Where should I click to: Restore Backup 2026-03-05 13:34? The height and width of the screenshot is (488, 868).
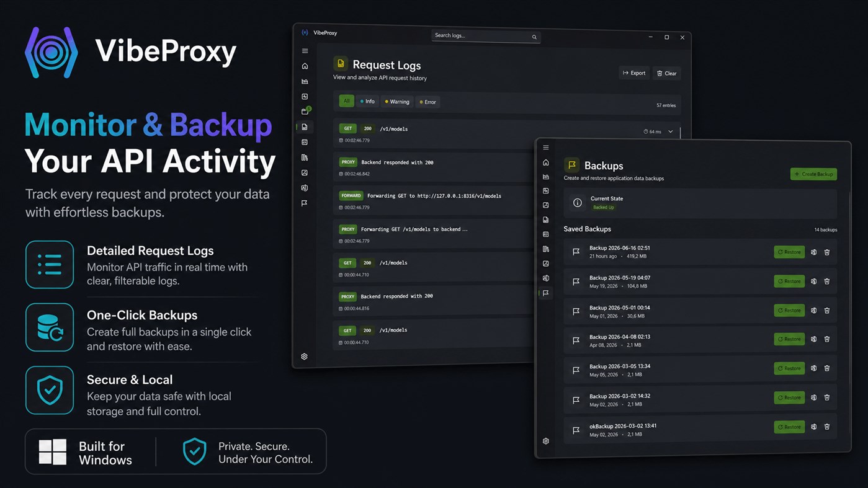coord(789,368)
